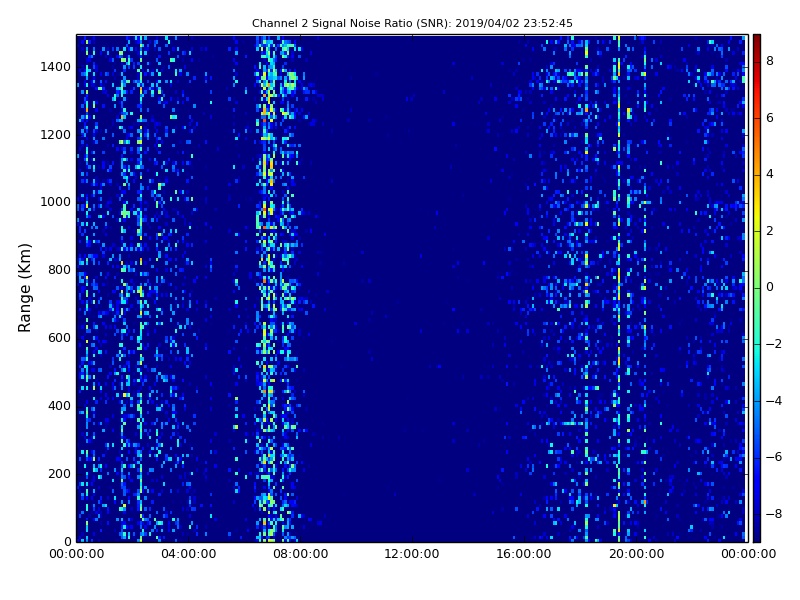
Task: Click the 08:00:00 time axis label
Action: pyautogui.click(x=301, y=554)
